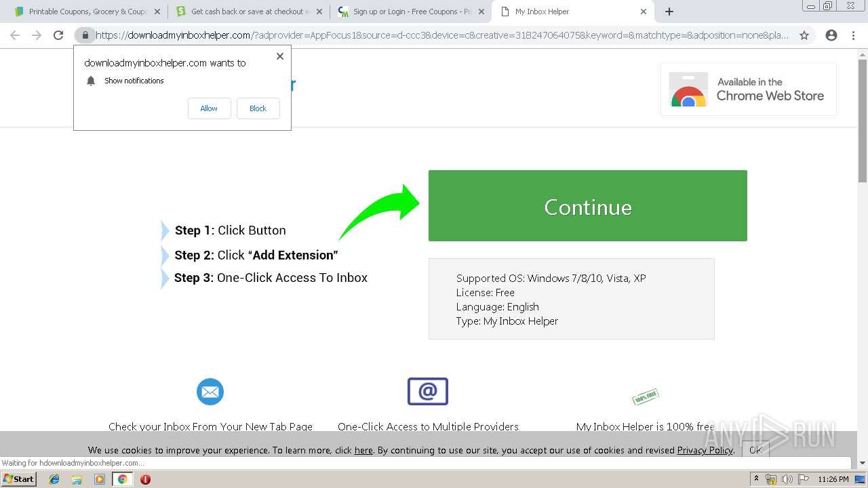Click the browser forward arrow
The height and width of the screenshot is (488, 868).
(37, 35)
